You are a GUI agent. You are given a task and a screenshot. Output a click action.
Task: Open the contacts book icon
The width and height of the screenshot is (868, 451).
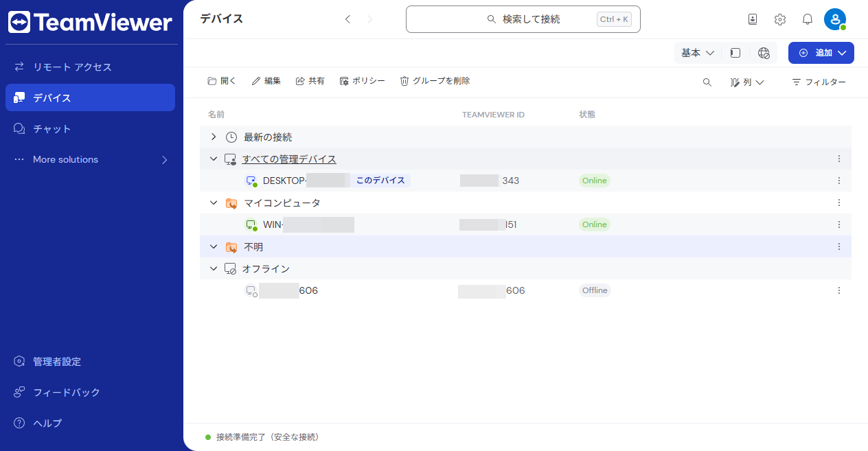[x=753, y=19]
